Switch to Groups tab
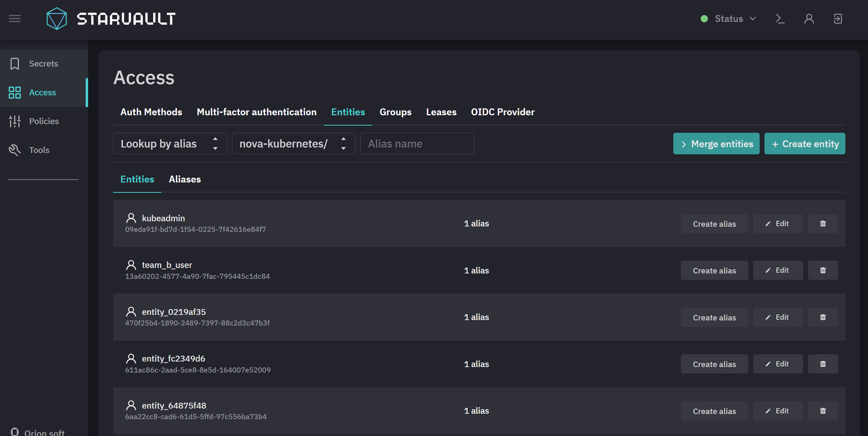 (396, 112)
